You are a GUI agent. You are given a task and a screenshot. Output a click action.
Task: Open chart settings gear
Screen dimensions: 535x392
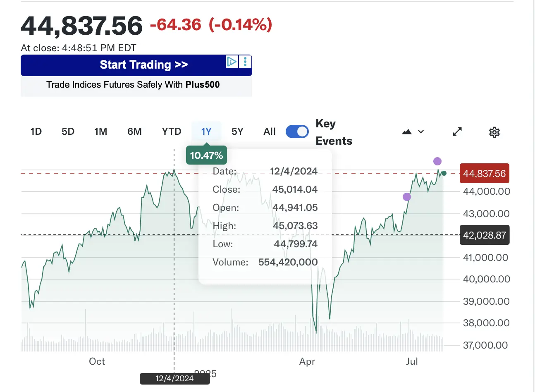pos(494,132)
